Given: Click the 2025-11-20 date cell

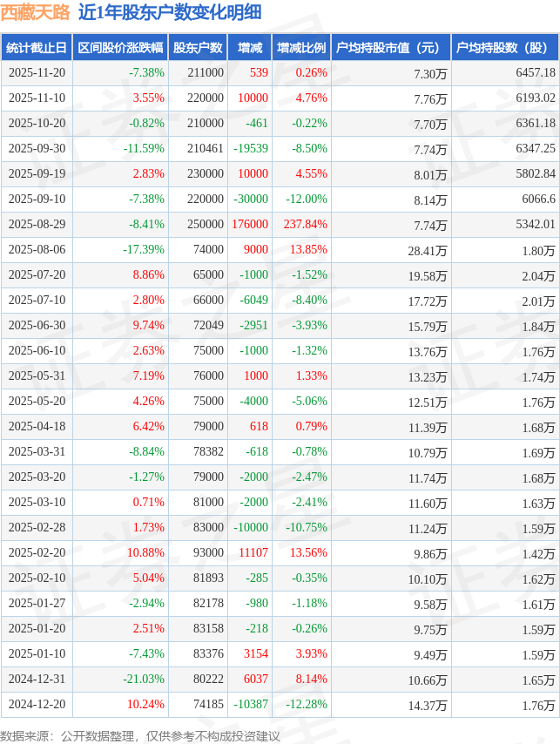Looking at the screenshot, I should pyautogui.click(x=37, y=73).
